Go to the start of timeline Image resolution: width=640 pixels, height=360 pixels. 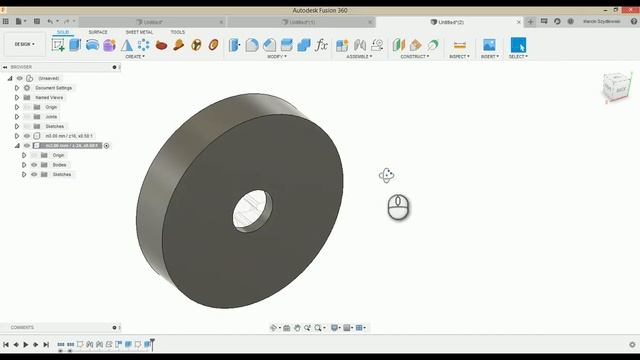pyautogui.click(x=6, y=345)
